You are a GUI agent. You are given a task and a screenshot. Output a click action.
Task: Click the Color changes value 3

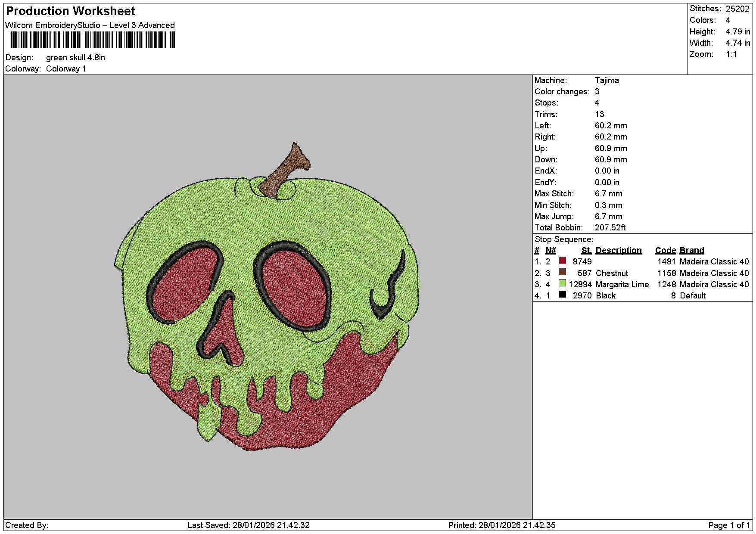tap(597, 91)
